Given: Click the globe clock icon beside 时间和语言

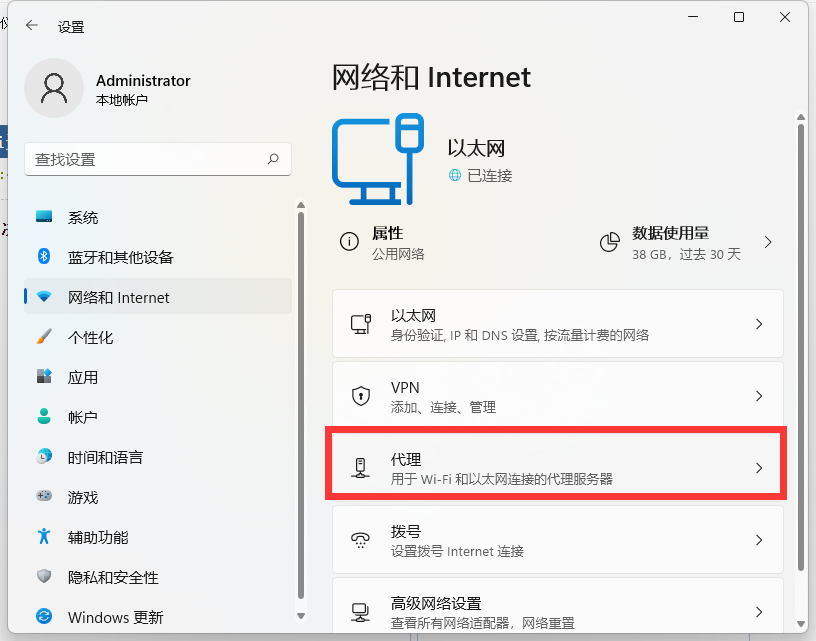Looking at the screenshot, I should click(x=44, y=456).
